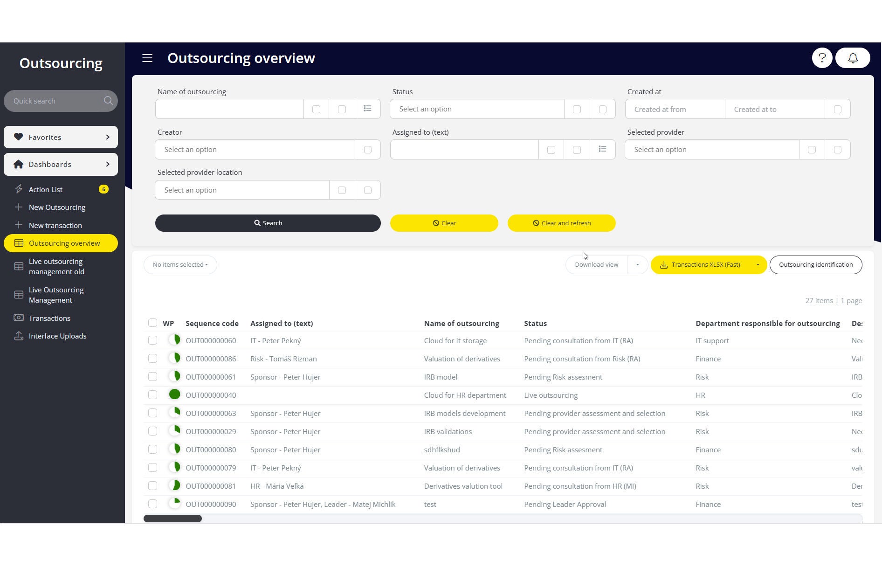This screenshot has height=588, width=882.
Task: Click the Transactions XLSX (Fast) button
Action: (701, 264)
